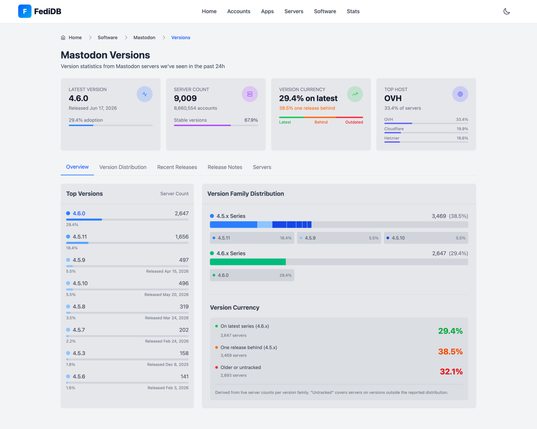537x429 pixels.
Task: Click the 4.5.3 row in Top Versions
Action: (127, 358)
